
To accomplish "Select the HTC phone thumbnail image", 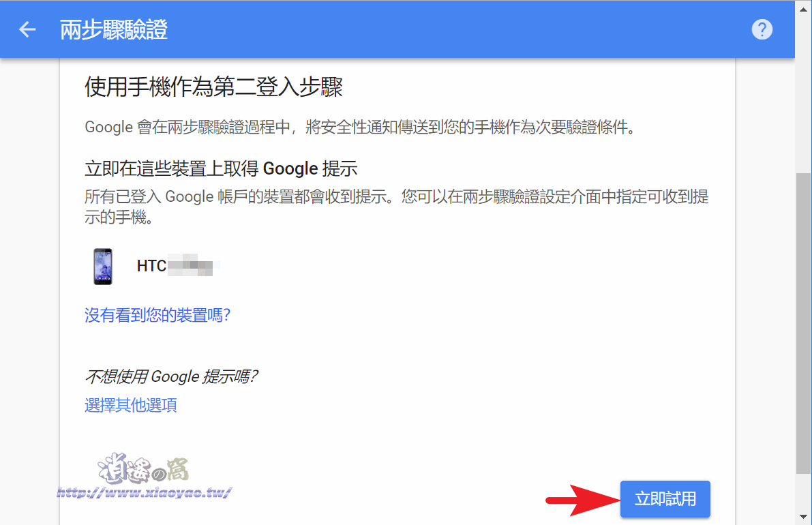I will click(x=102, y=266).
